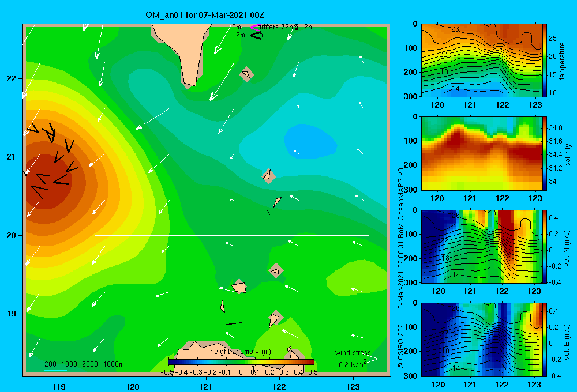Click the temperature color bar
577x392 pixels.
point(545,61)
